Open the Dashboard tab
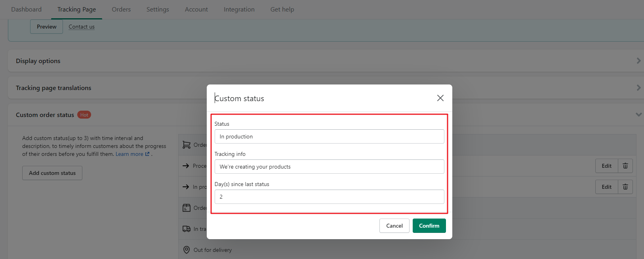Image resolution: width=644 pixels, height=259 pixels. (26, 9)
